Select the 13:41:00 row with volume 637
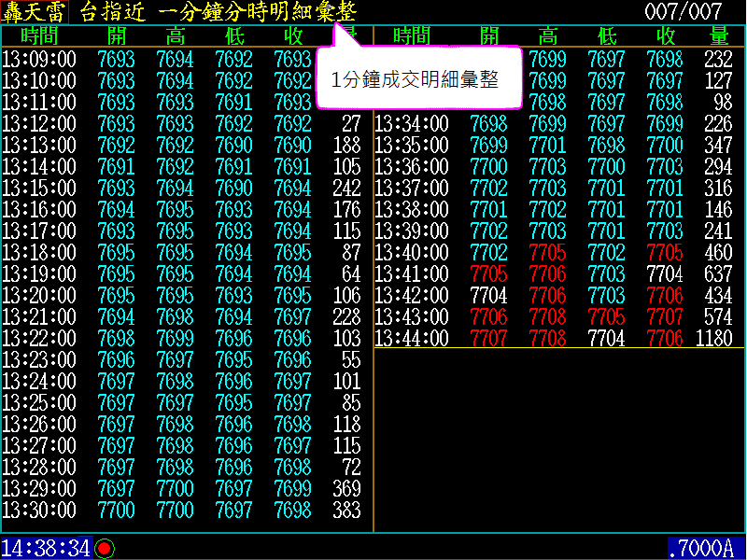Screen dimensions: 747x560 tap(558, 274)
